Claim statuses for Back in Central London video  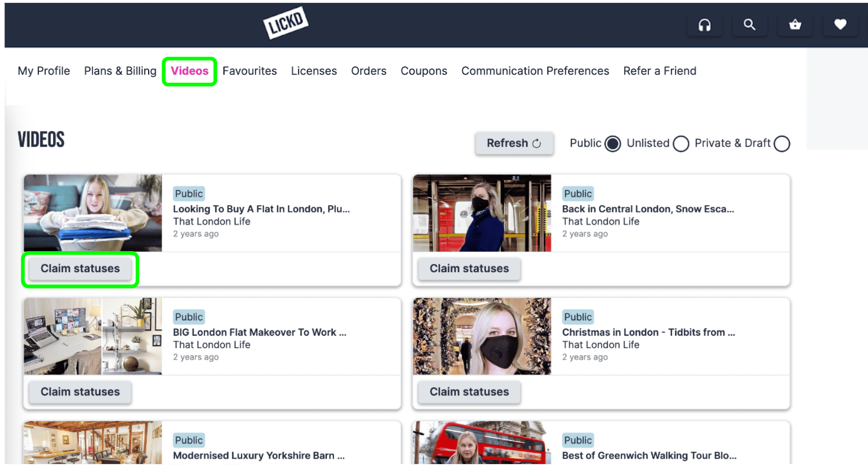(469, 268)
